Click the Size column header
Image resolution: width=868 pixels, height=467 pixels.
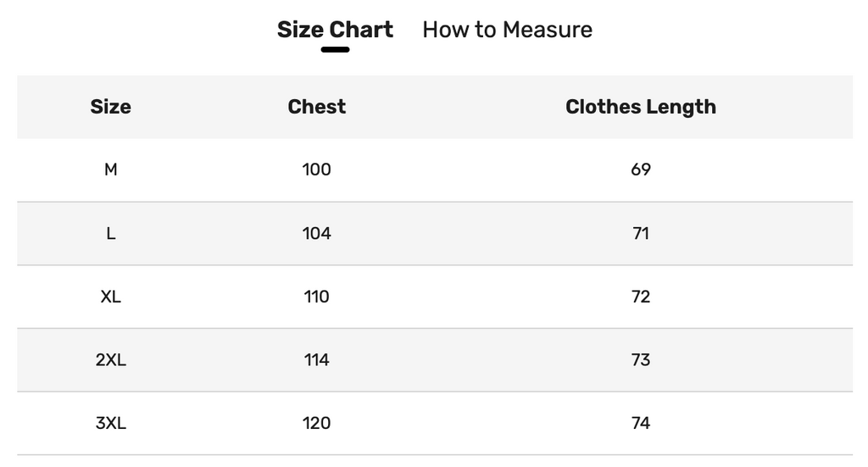(111, 107)
